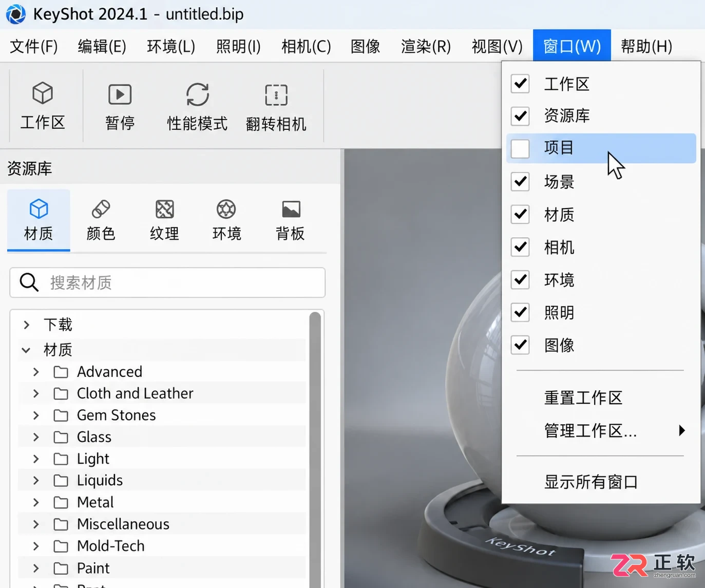Click the 搜索材质 search field

tap(167, 282)
